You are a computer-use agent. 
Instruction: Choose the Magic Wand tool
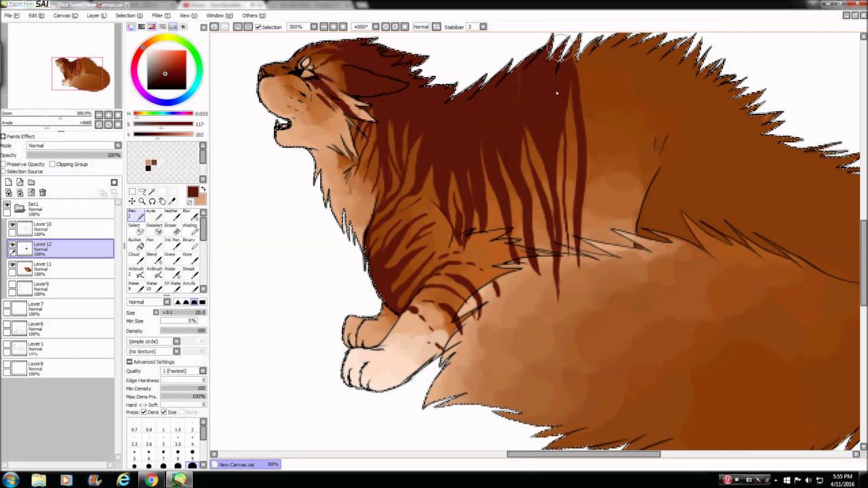click(152, 192)
